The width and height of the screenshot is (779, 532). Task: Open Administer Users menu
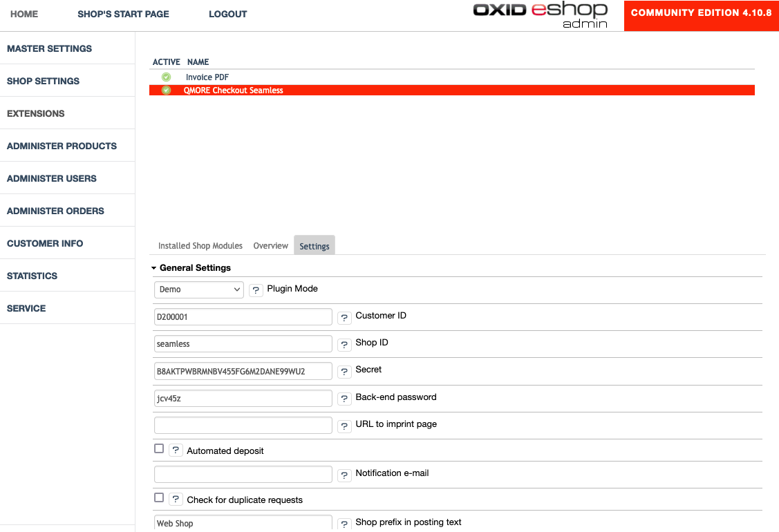[52, 178]
